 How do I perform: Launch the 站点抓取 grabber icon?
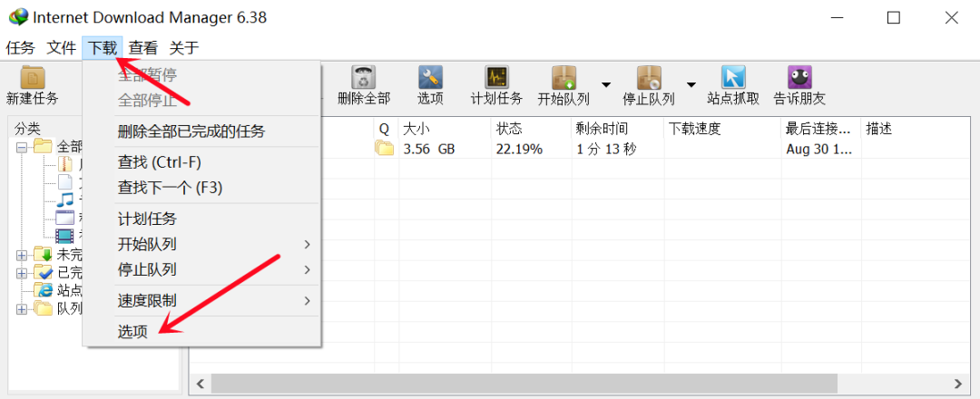point(733,78)
